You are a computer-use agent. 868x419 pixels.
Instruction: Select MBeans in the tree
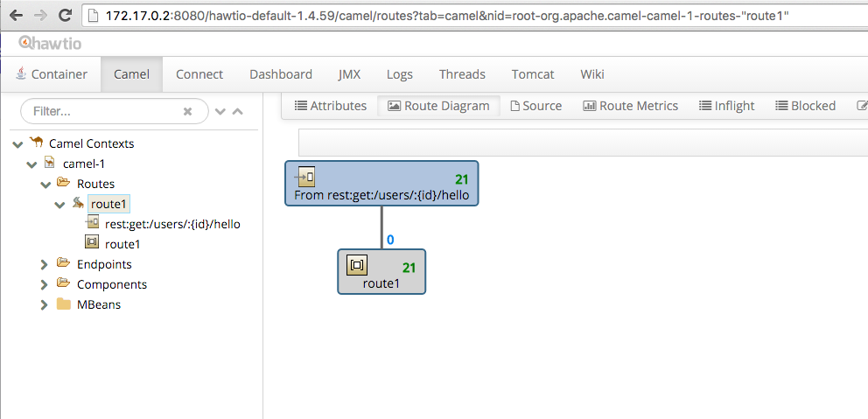click(99, 304)
